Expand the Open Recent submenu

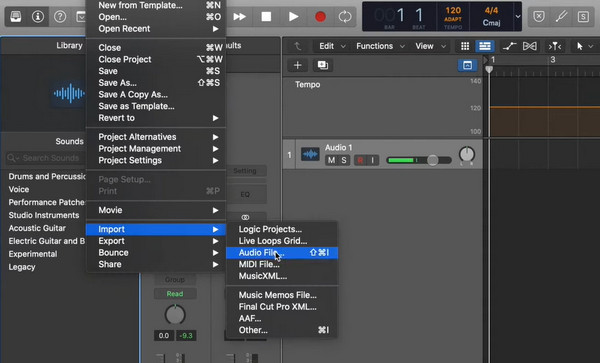pyautogui.click(x=156, y=29)
